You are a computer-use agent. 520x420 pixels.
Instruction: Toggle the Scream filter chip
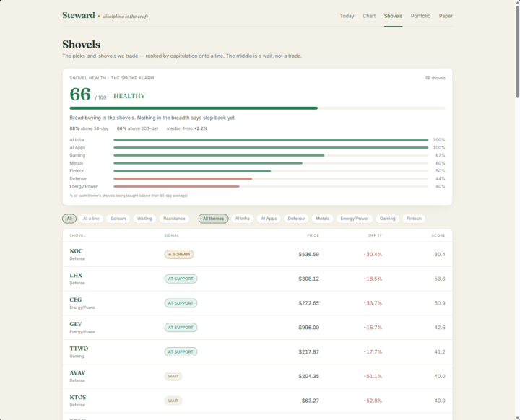[x=118, y=219]
